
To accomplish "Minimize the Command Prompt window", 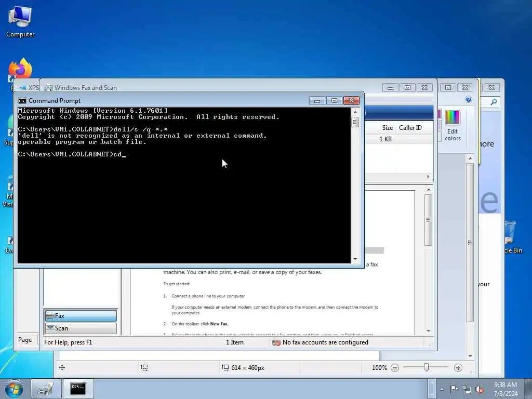I will point(317,100).
